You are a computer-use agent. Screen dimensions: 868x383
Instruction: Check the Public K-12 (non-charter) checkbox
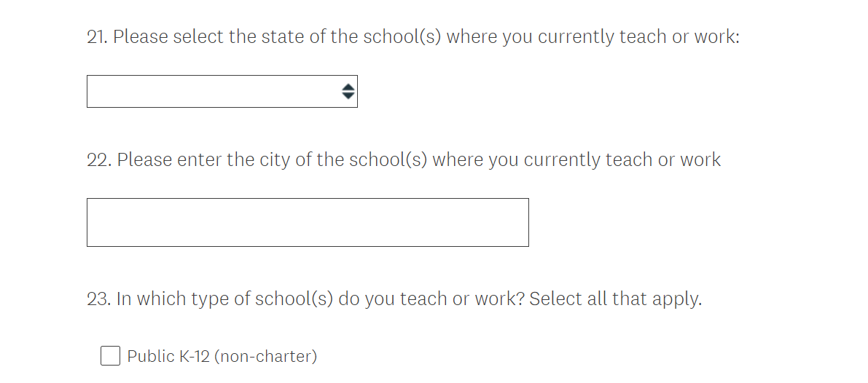pos(110,356)
